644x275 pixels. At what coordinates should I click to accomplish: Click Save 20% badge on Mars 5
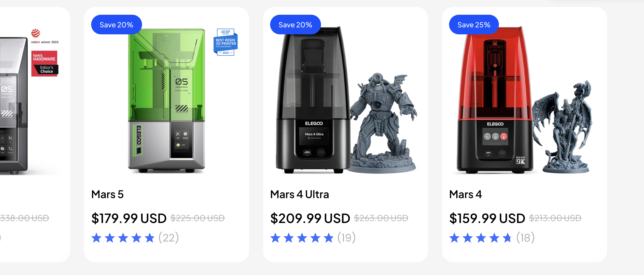pyautogui.click(x=116, y=24)
